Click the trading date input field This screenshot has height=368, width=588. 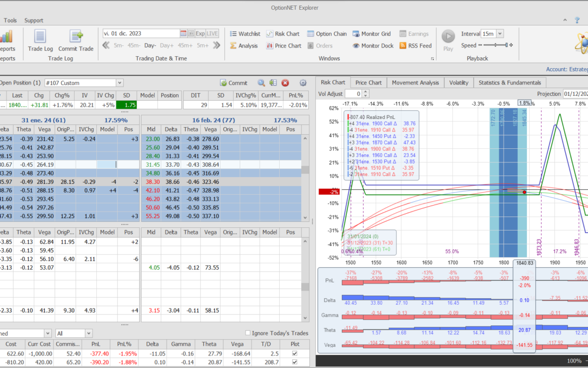tap(142, 33)
